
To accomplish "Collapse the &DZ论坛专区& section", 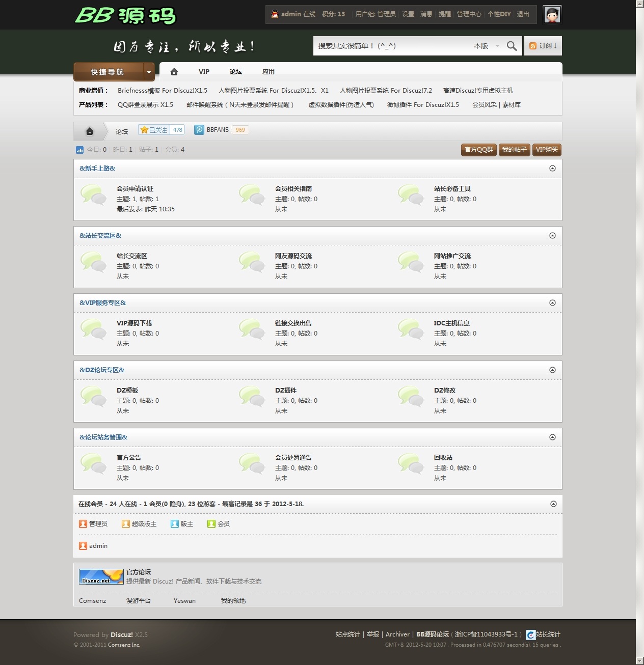I will [552, 370].
